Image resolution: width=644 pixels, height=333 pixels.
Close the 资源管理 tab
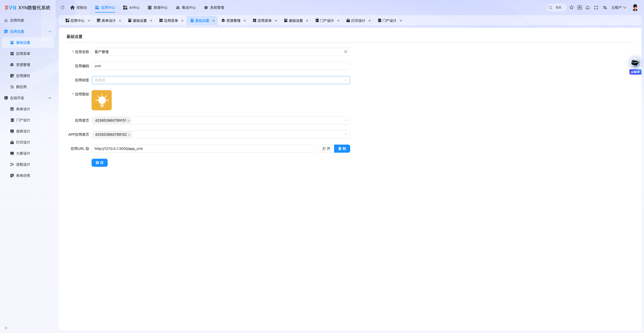[x=245, y=21]
